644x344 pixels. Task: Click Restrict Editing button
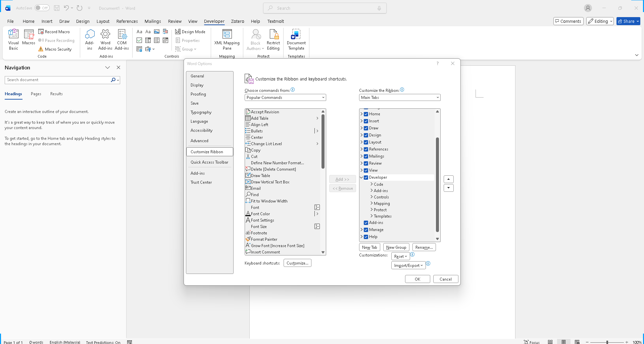point(274,40)
